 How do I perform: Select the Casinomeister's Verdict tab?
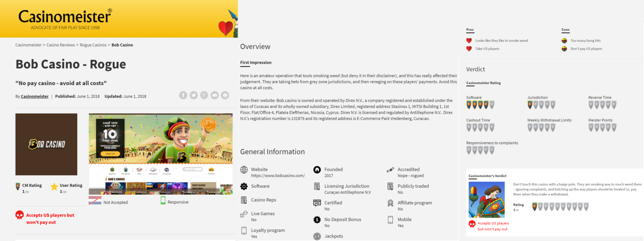pyautogui.click(x=487, y=176)
